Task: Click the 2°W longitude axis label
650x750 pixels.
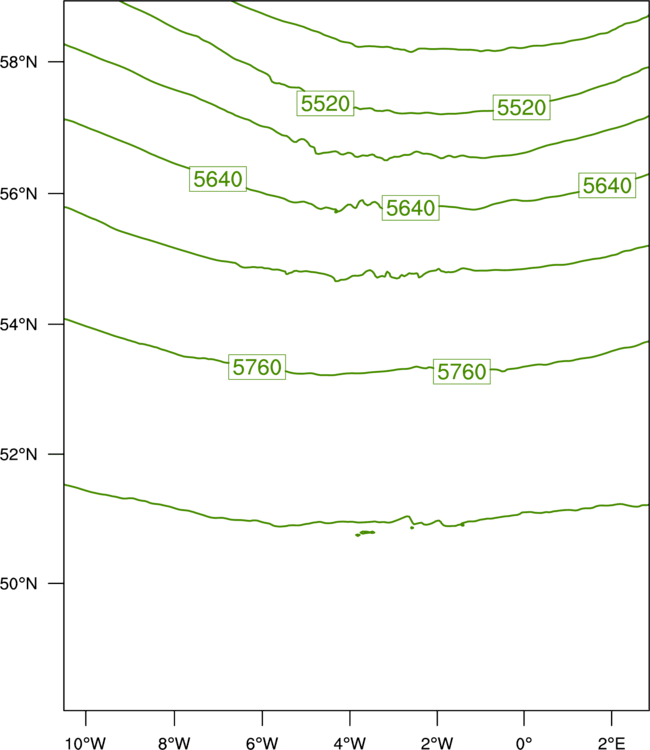Action: pos(437,743)
